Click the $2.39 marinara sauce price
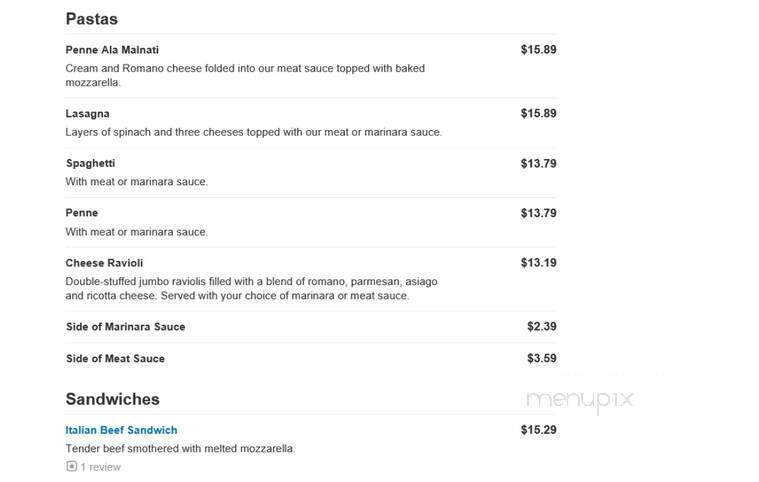 [542, 327]
